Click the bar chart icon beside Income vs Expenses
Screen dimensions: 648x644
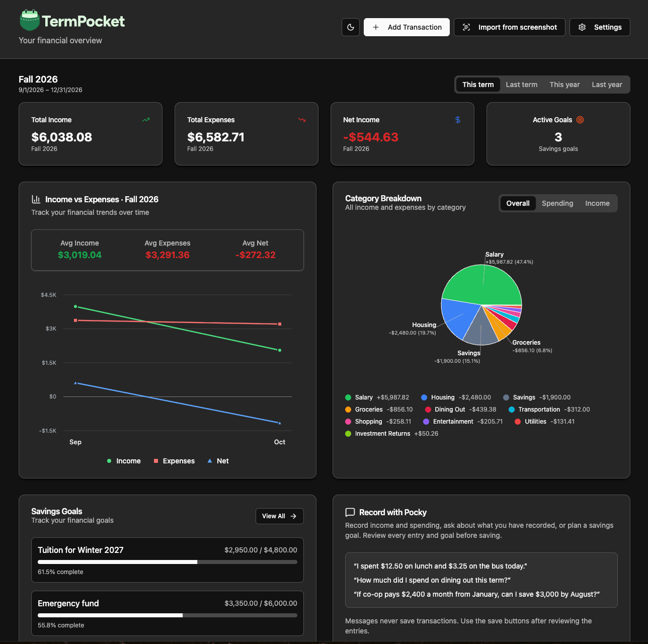(36, 199)
